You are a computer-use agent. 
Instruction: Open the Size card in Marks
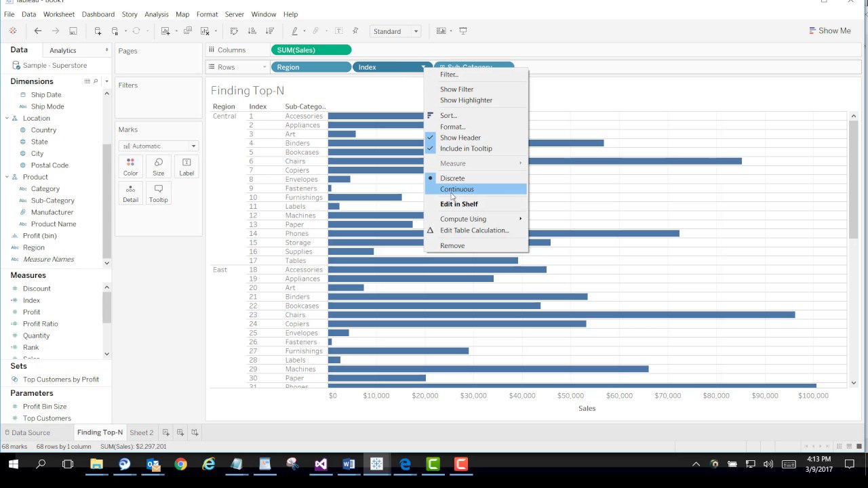coord(158,167)
